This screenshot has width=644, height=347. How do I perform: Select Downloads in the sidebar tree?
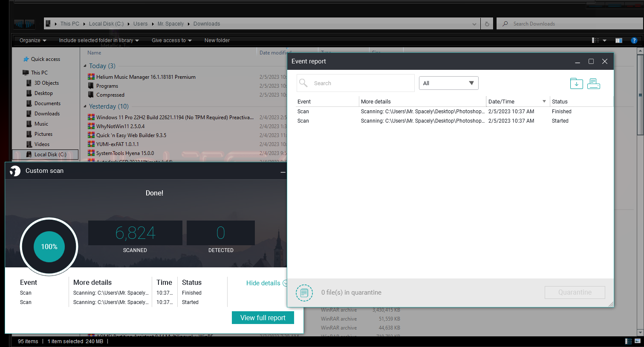pyautogui.click(x=47, y=114)
